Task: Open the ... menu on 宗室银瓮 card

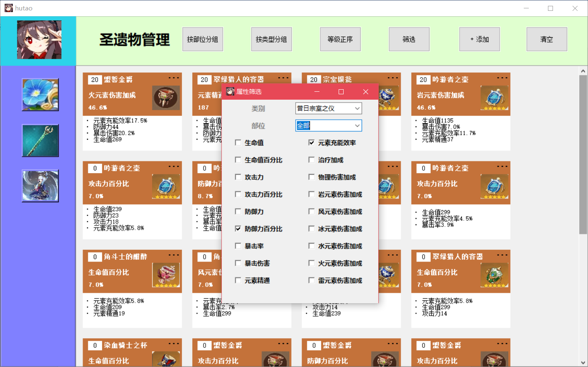Action: tap(393, 78)
